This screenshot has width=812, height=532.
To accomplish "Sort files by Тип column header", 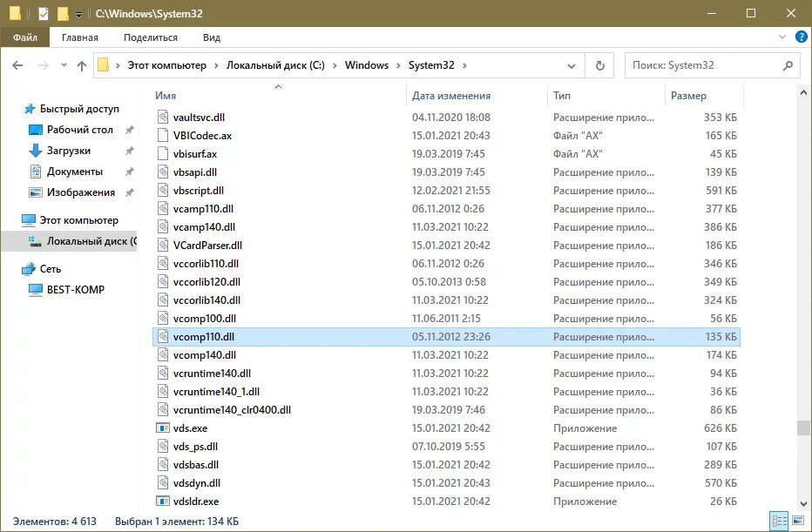I will (x=606, y=95).
